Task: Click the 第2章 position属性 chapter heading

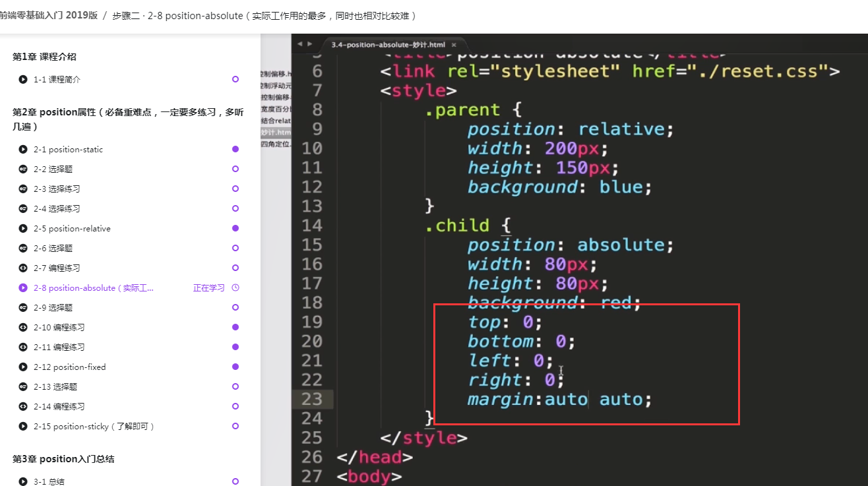Action: tap(128, 119)
